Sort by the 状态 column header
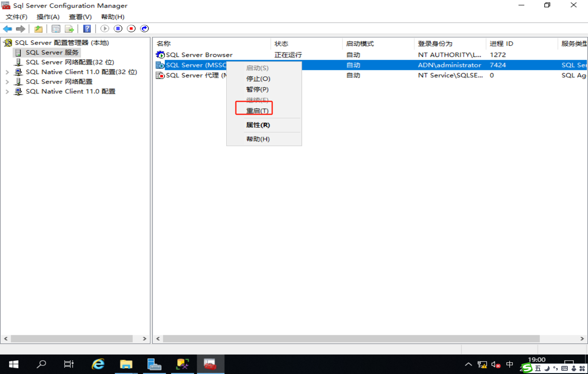The width and height of the screenshot is (588, 374). tap(306, 44)
